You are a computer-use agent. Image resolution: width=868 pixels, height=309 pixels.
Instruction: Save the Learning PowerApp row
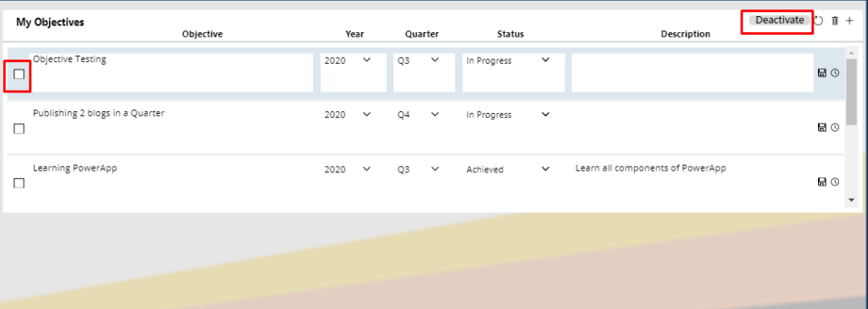pyautogui.click(x=822, y=182)
